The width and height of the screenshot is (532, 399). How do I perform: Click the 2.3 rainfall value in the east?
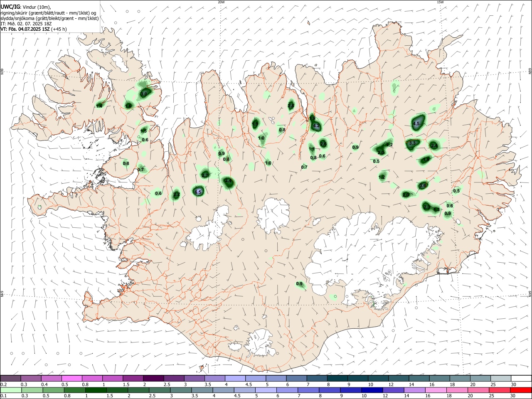pyautogui.click(x=426, y=207)
